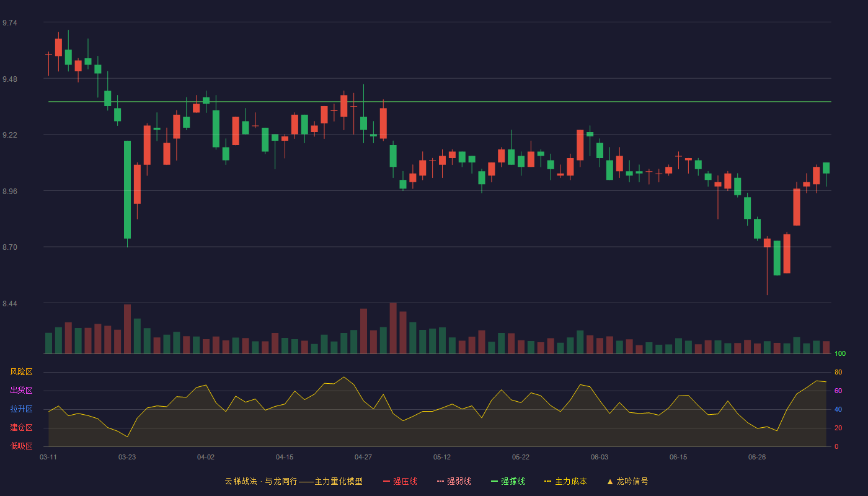Click the 拉升区 zone label

pyautogui.click(x=21, y=409)
